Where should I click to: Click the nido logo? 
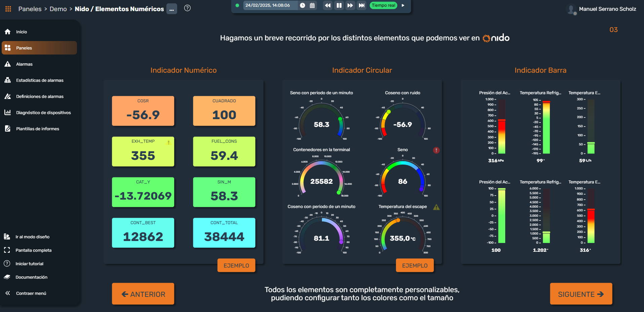click(496, 38)
